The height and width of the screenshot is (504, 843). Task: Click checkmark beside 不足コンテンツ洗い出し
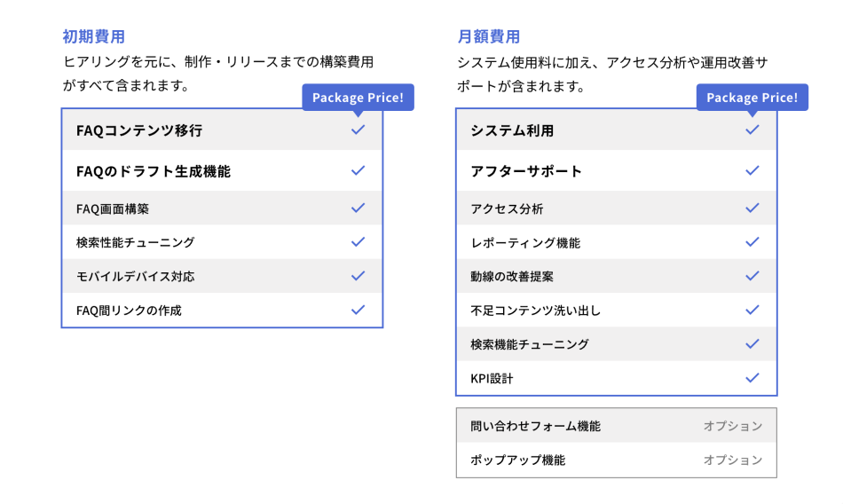752,310
